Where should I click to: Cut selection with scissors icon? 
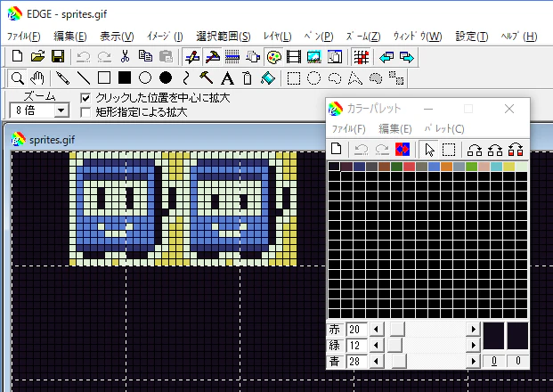point(125,56)
